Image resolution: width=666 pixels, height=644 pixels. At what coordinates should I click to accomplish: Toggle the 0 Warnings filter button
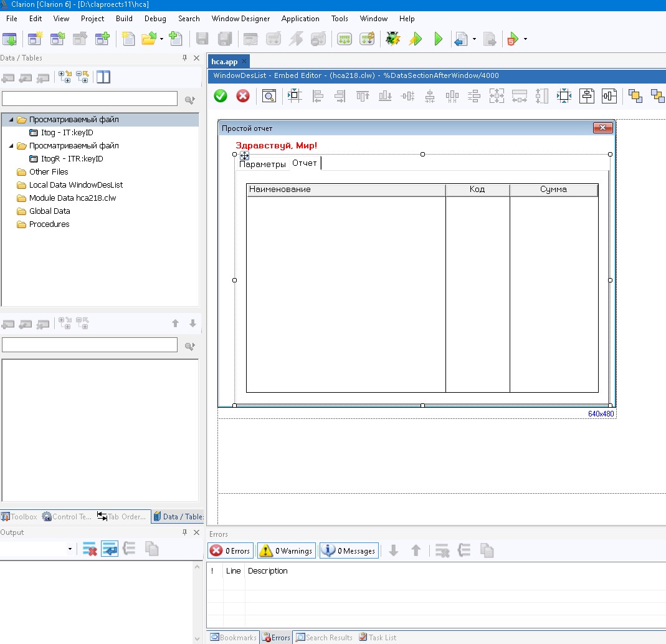(x=287, y=550)
